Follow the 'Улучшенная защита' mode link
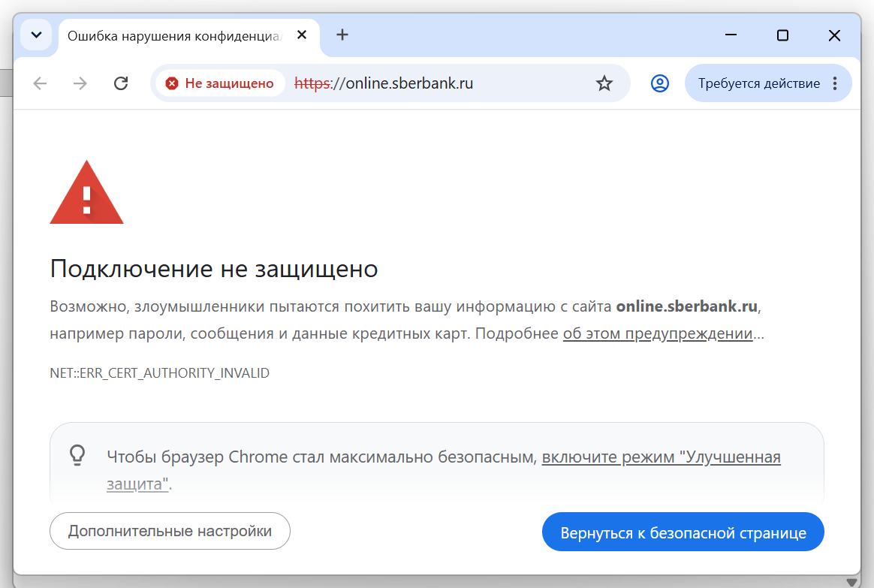This screenshot has height=588, width=874. 661,457
